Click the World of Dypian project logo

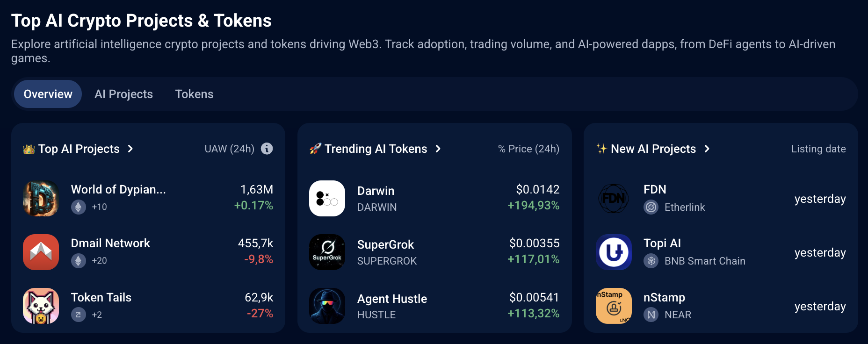click(41, 198)
